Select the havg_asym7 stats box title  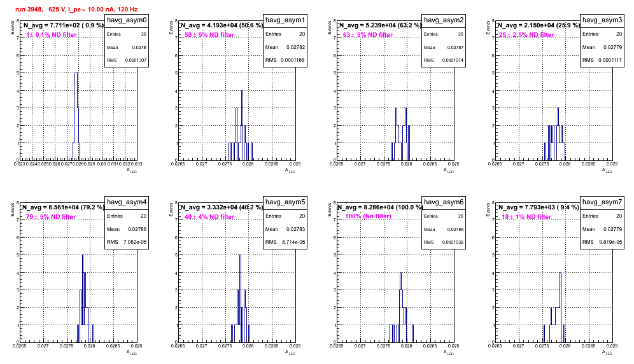[602, 202]
